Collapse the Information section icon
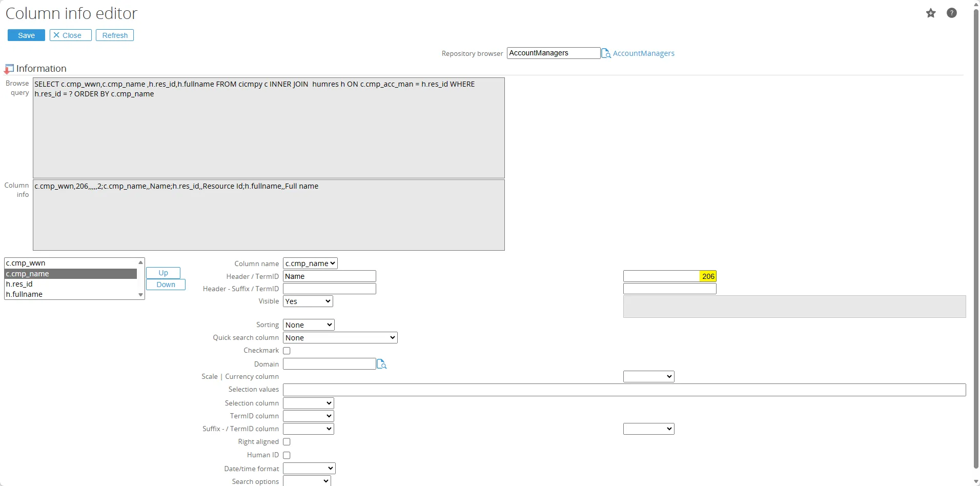Viewport: 980px width, 486px height. click(9, 69)
